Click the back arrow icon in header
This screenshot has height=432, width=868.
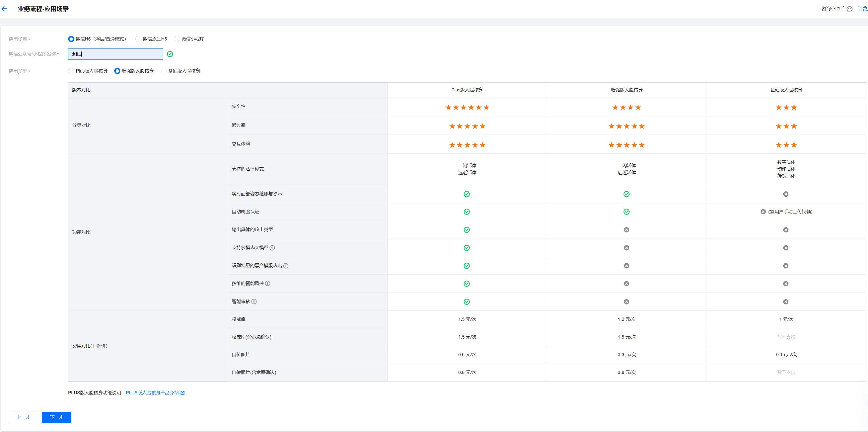pos(4,9)
